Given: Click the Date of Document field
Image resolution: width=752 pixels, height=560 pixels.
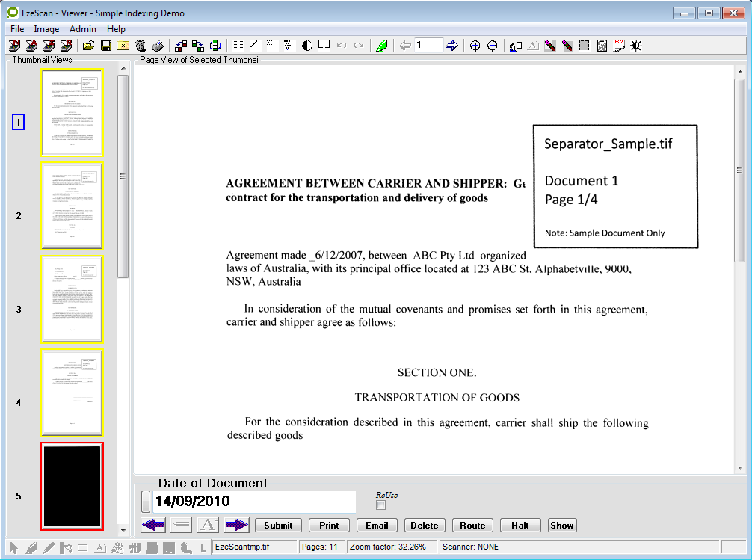Looking at the screenshot, I should click(x=254, y=502).
